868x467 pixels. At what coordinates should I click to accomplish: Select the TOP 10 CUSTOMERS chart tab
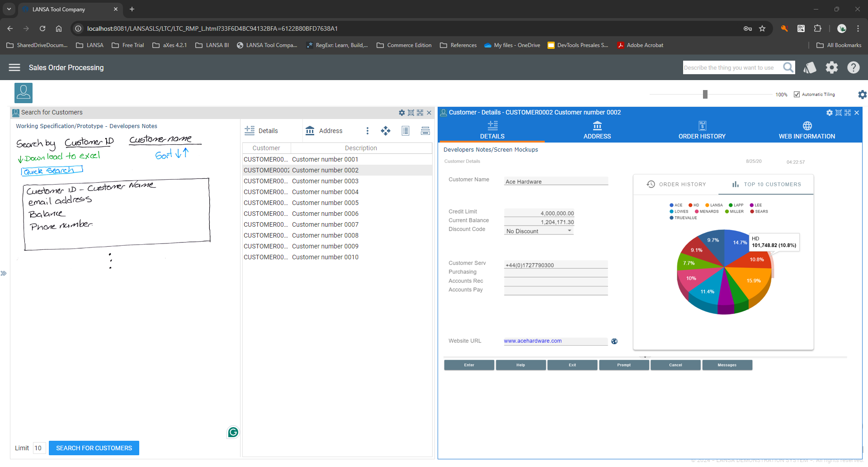[x=767, y=184]
